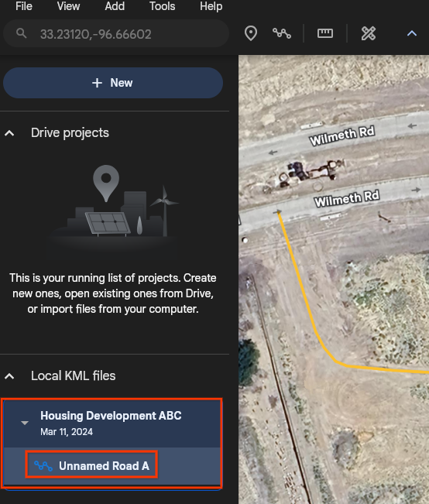Select the Draw path or polygon tool
The width and height of the screenshot is (429, 504).
[x=282, y=33]
